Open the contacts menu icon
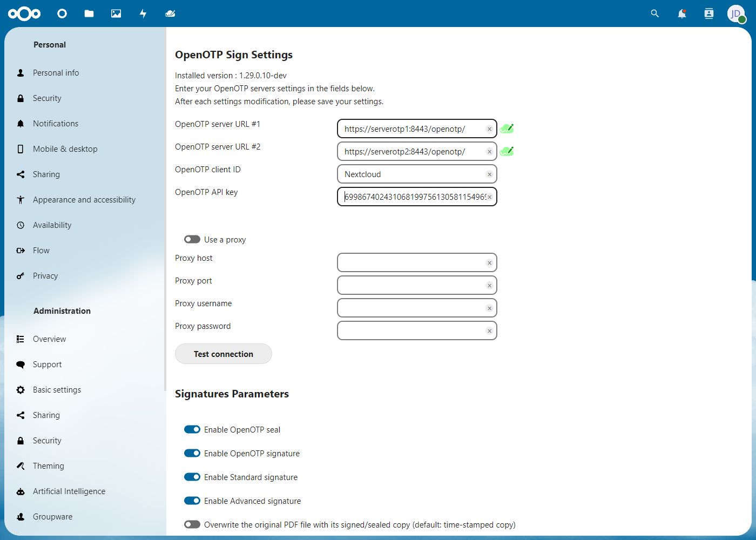This screenshot has width=756, height=540. (x=709, y=13)
